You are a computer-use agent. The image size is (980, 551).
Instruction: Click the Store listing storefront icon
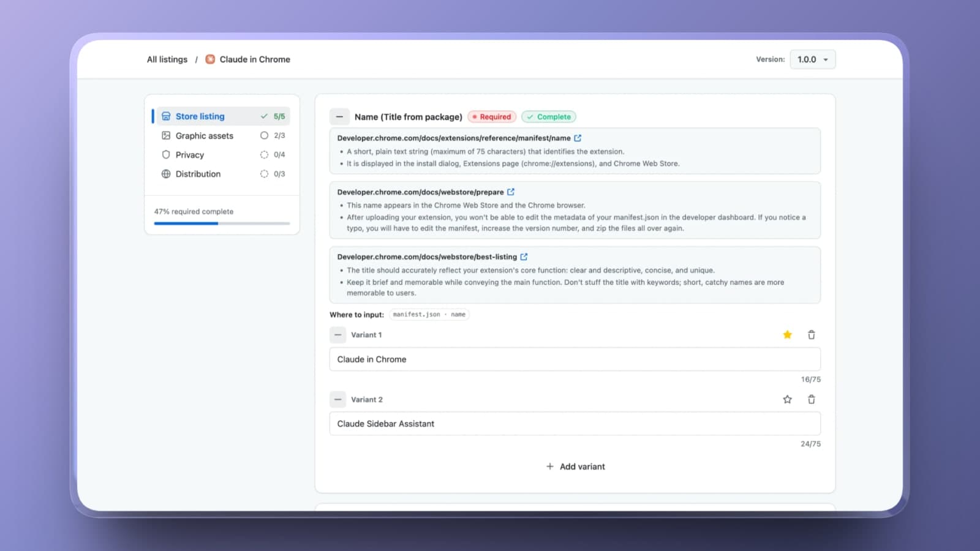pos(166,116)
